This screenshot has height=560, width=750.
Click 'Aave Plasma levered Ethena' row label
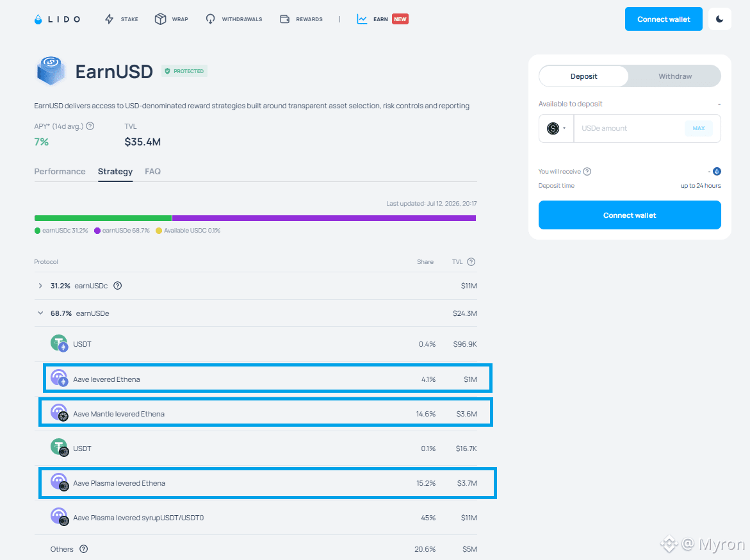pyautogui.click(x=119, y=483)
